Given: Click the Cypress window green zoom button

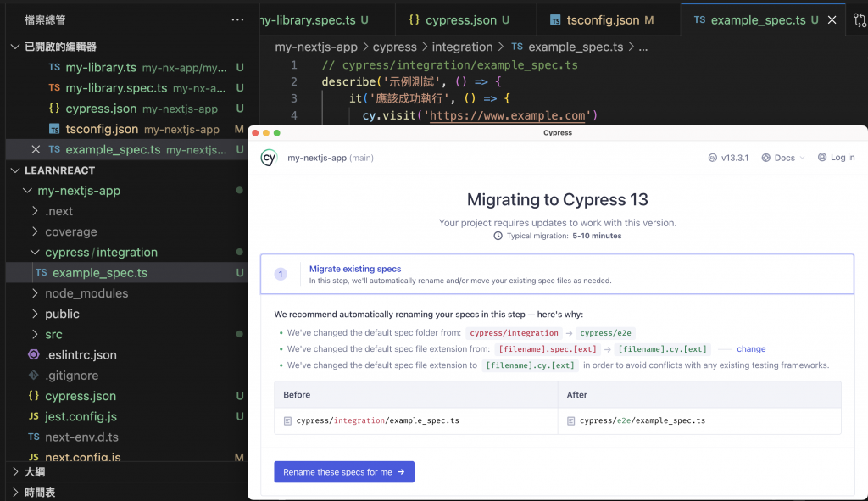Looking at the screenshot, I should pyautogui.click(x=277, y=133).
